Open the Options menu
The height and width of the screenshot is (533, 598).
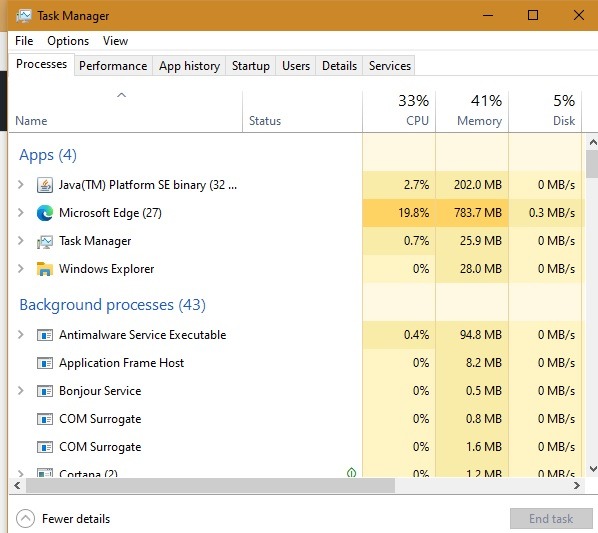coord(68,41)
